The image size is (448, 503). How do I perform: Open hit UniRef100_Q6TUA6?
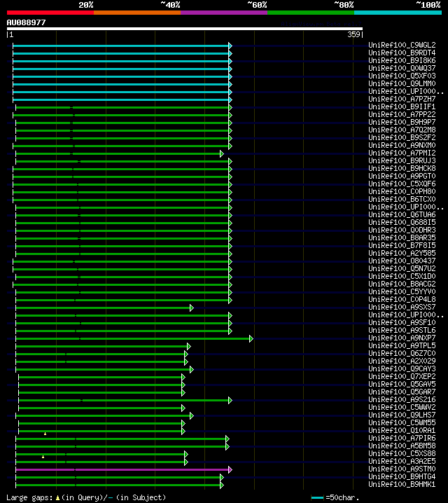(402, 214)
